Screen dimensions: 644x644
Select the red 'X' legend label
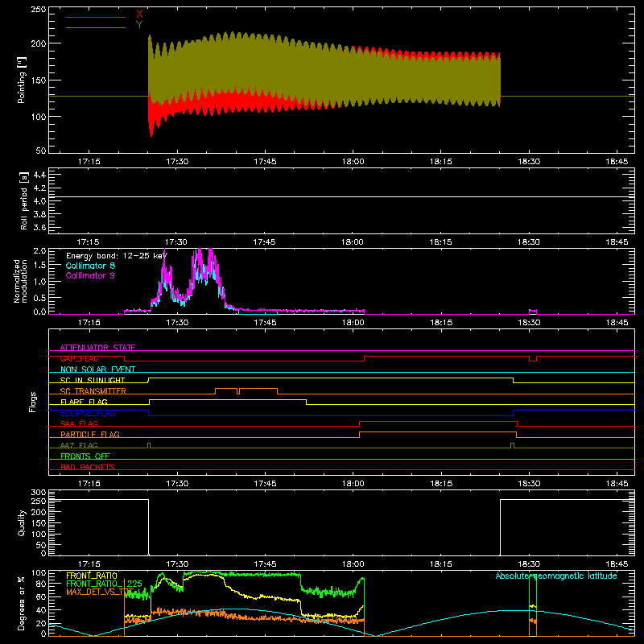139,14
